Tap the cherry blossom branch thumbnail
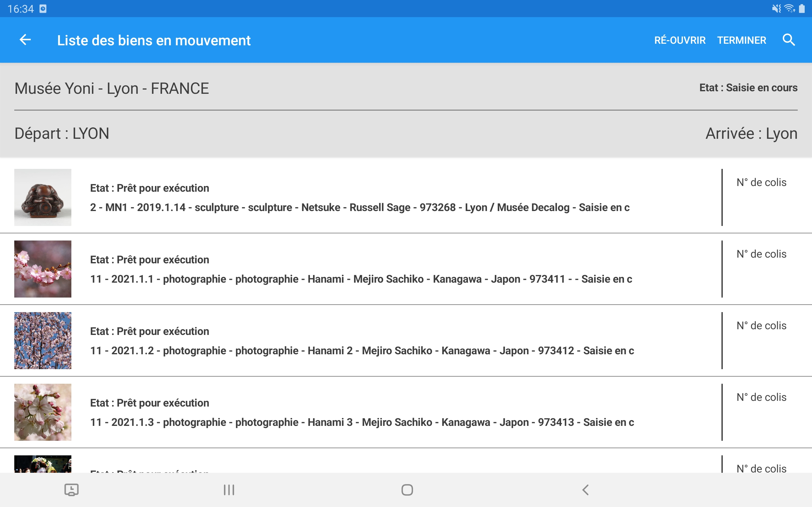The height and width of the screenshot is (507, 812). coord(43,269)
